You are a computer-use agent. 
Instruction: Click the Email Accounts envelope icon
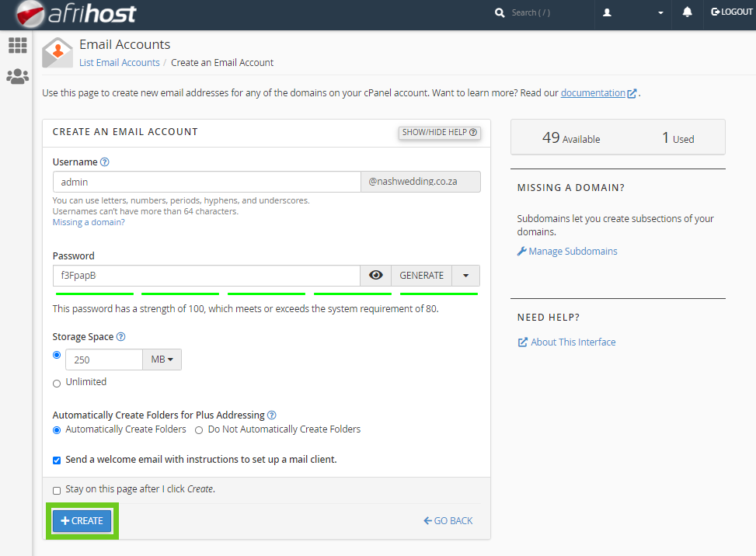pos(57,53)
